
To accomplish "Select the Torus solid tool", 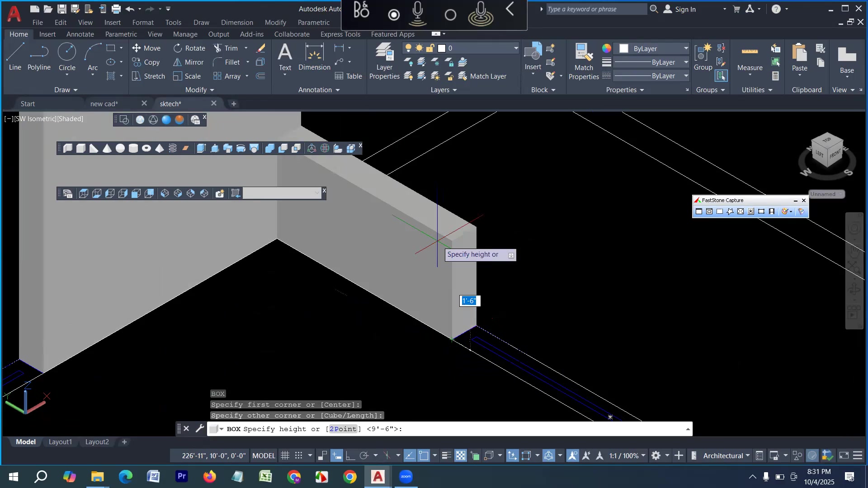I will (x=146, y=148).
